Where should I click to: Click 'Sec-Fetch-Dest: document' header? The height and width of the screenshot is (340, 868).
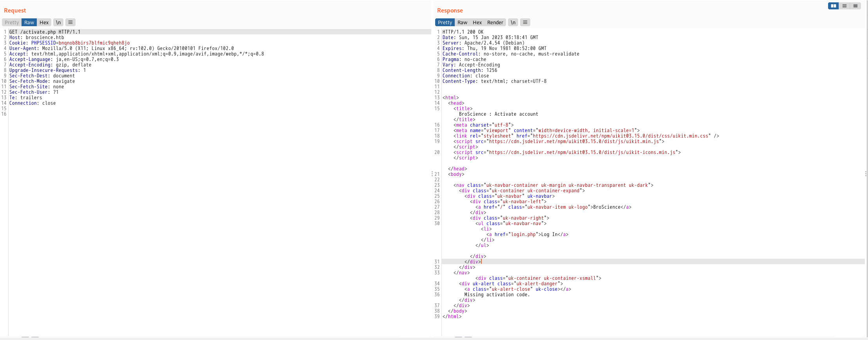(42, 76)
